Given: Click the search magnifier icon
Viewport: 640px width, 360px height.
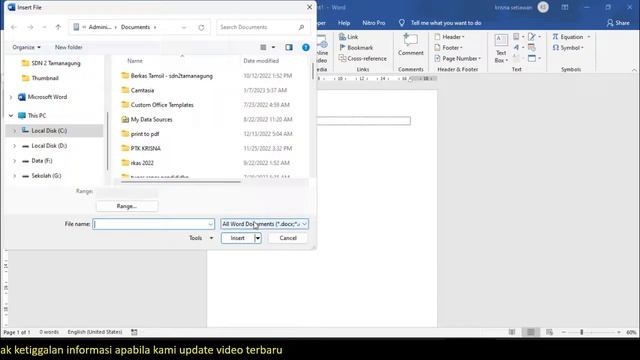Looking at the screenshot, I should 301,27.
